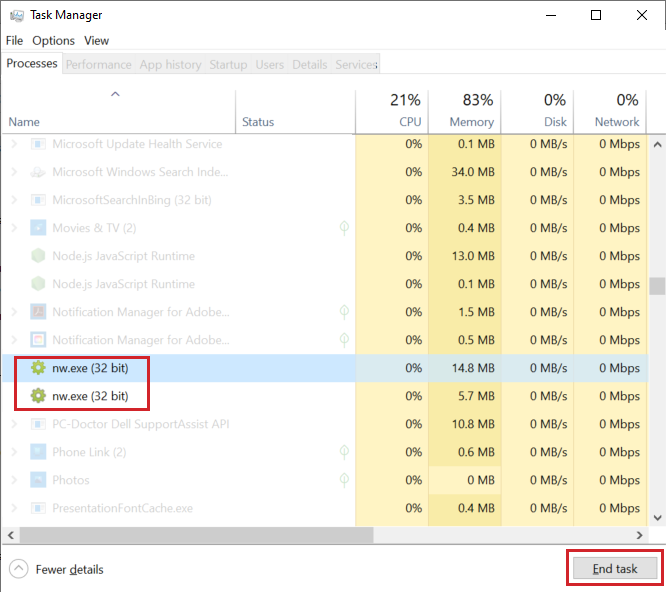Switch to the Performance tab

pyautogui.click(x=99, y=65)
